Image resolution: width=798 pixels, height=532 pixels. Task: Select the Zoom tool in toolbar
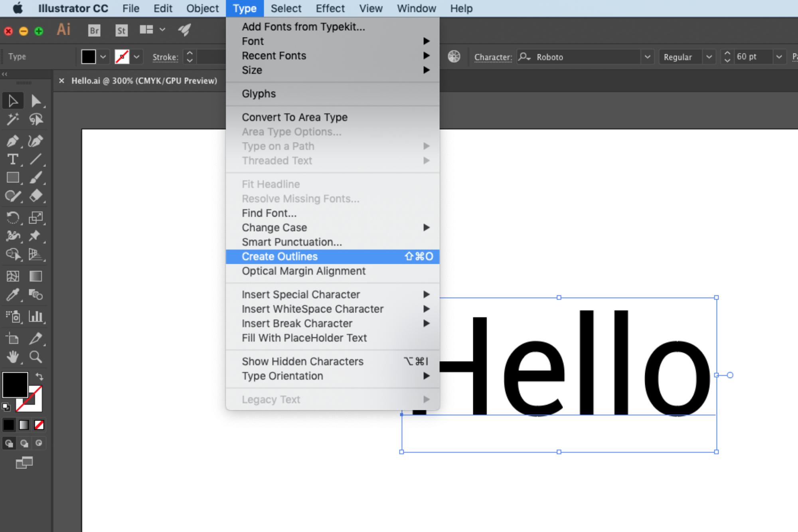pos(35,355)
